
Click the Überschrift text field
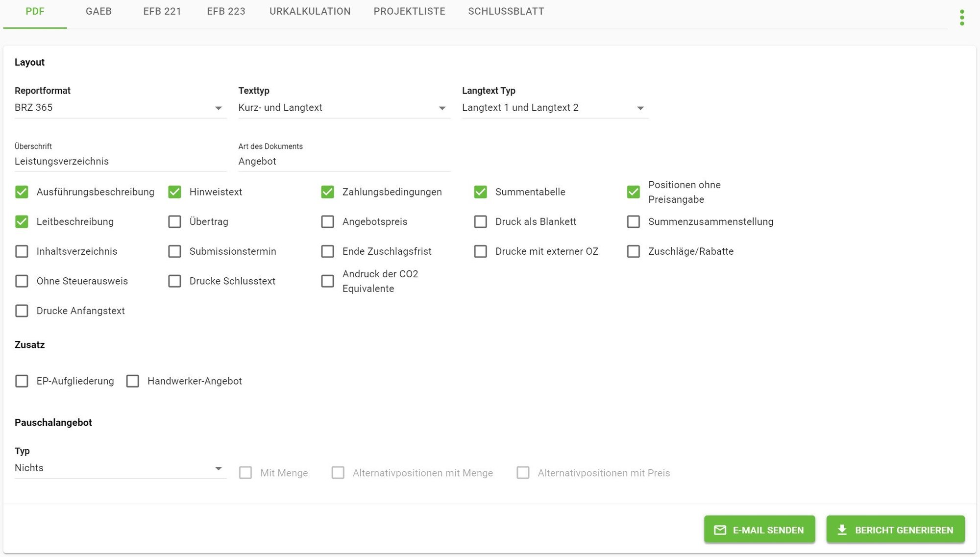tap(120, 161)
